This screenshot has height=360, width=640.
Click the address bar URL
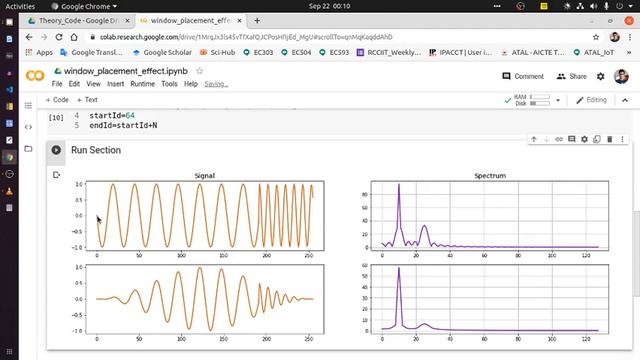tap(246, 37)
